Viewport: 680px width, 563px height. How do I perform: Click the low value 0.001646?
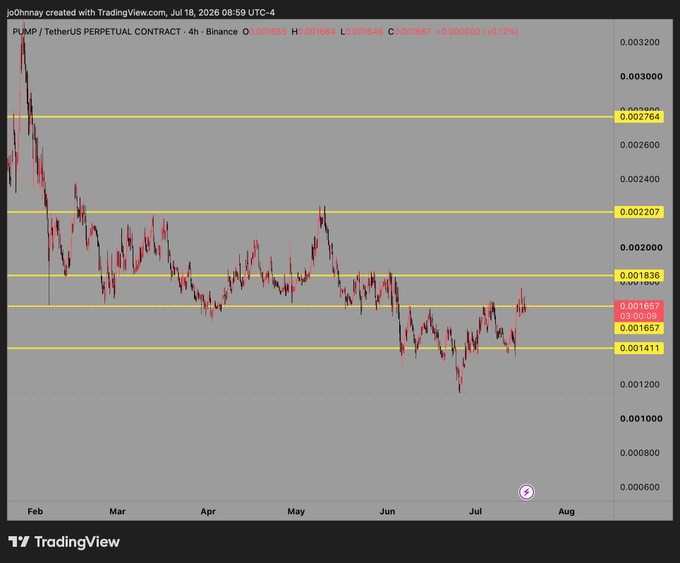tap(364, 32)
